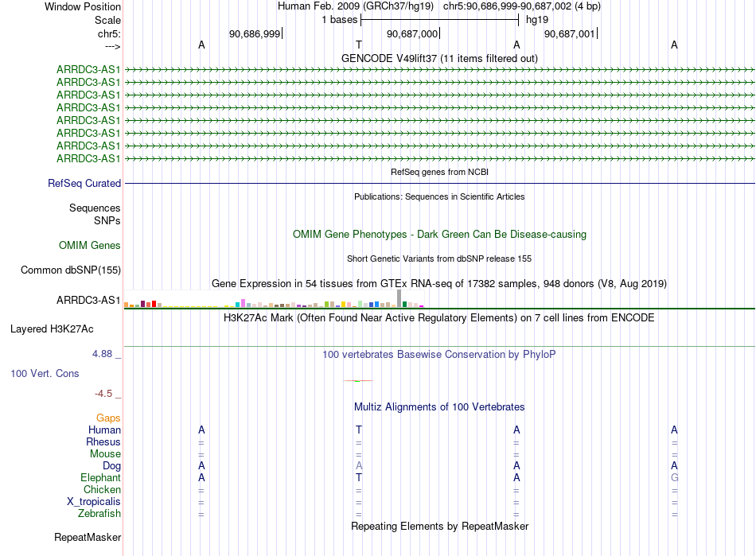Click 'Short Genetic Variants from dbSNP release 155' title

pyautogui.click(x=439, y=259)
